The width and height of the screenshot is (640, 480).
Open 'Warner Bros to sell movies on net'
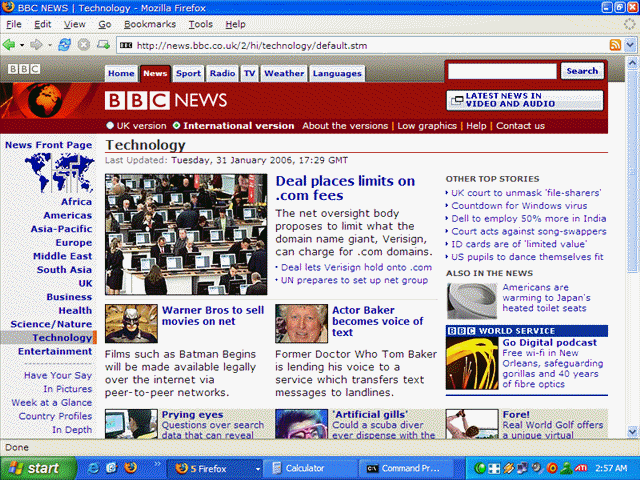[213, 316]
